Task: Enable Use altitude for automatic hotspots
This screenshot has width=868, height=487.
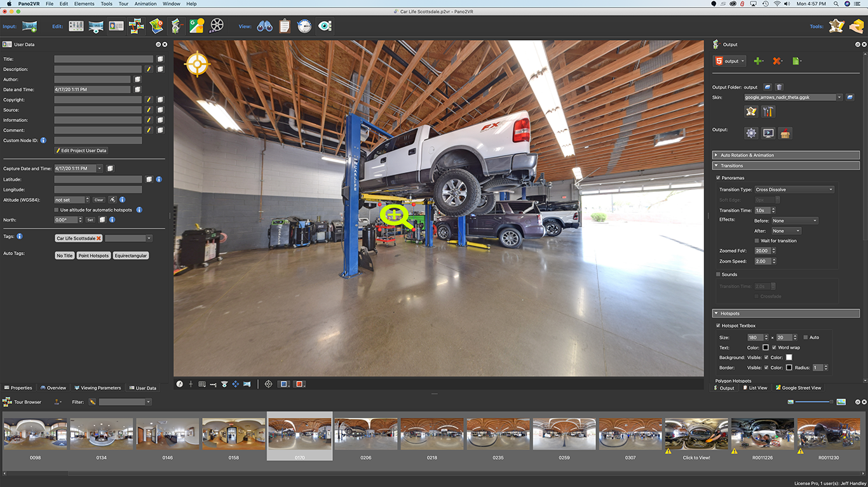Action: (57, 210)
